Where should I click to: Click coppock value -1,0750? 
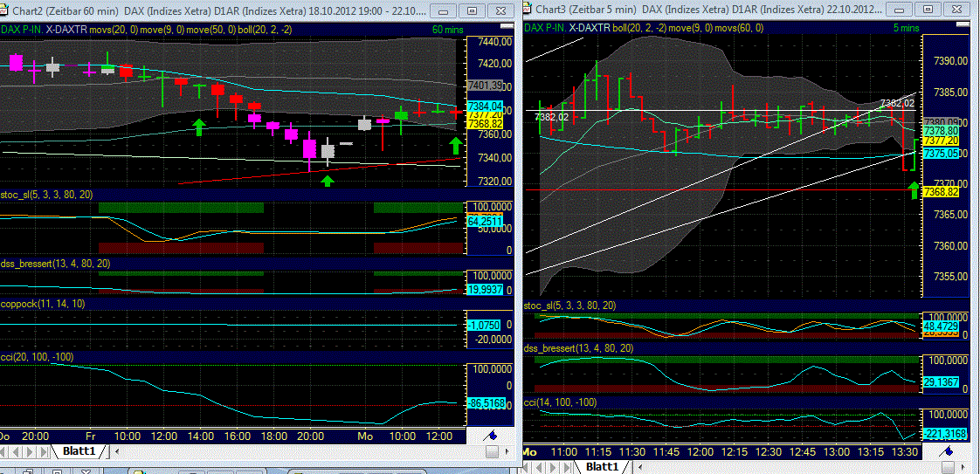[485, 325]
